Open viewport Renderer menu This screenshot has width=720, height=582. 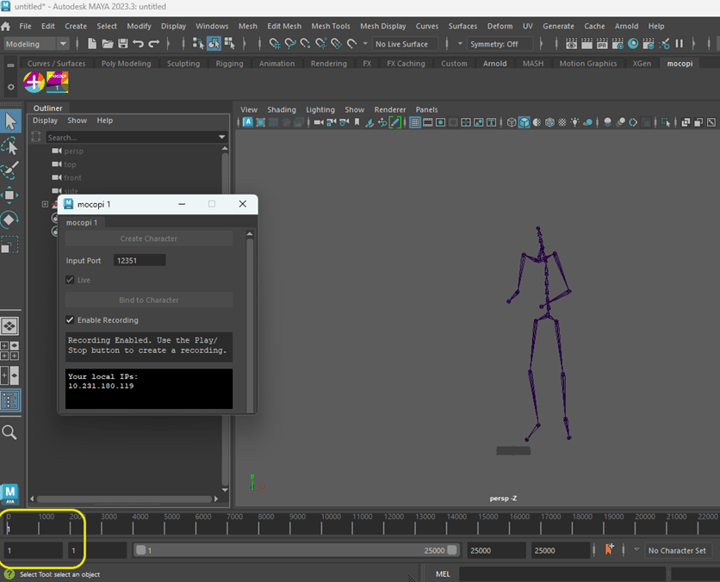tap(390, 110)
